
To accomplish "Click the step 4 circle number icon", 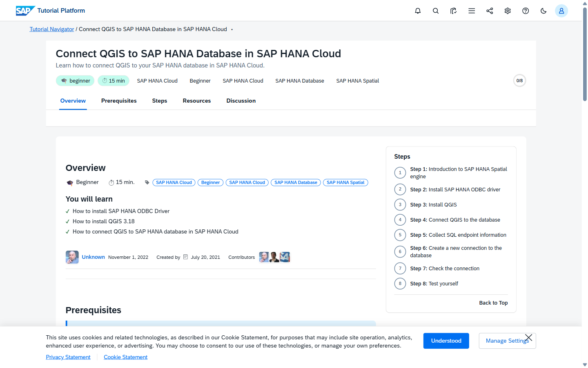I will 400,220.
